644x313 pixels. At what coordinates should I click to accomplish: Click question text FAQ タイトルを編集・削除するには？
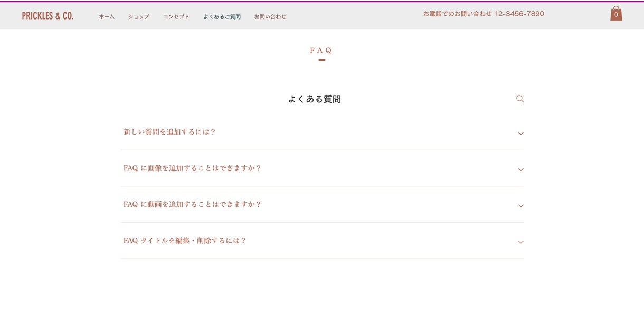185,240
